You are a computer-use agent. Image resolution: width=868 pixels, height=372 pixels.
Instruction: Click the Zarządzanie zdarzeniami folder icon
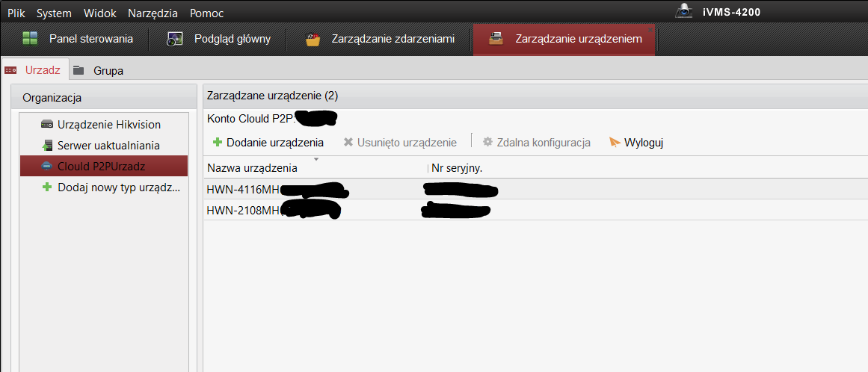click(x=313, y=40)
